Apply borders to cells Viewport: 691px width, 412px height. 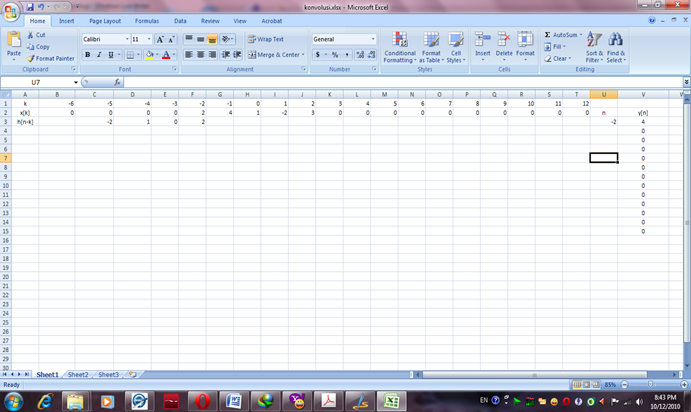pyautogui.click(x=130, y=55)
